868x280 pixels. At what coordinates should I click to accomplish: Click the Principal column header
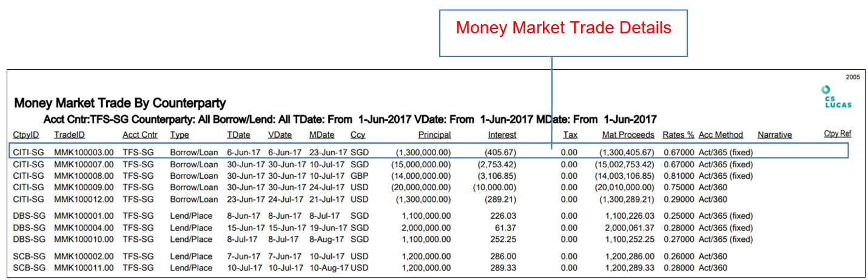click(x=434, y=135)
